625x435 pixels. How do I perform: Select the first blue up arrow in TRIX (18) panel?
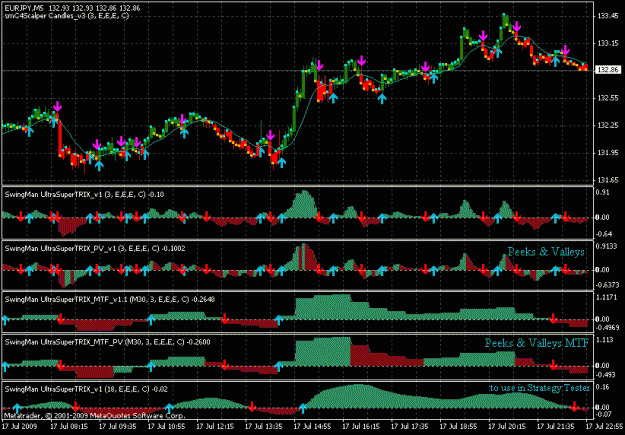[17, 408]
